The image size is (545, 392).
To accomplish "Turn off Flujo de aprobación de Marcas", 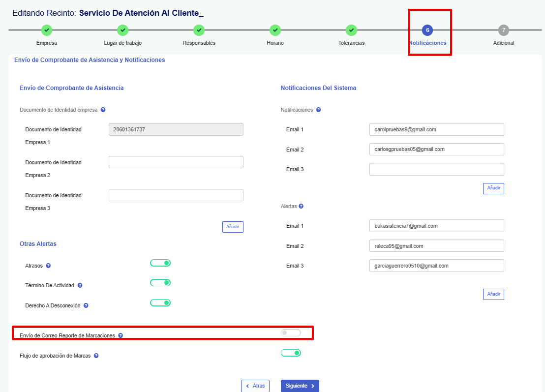I will (291, 353).
